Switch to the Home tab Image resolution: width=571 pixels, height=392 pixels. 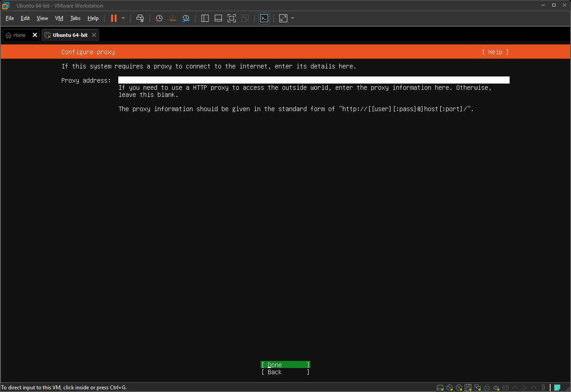pyautogui.click(x=16, y=35)
